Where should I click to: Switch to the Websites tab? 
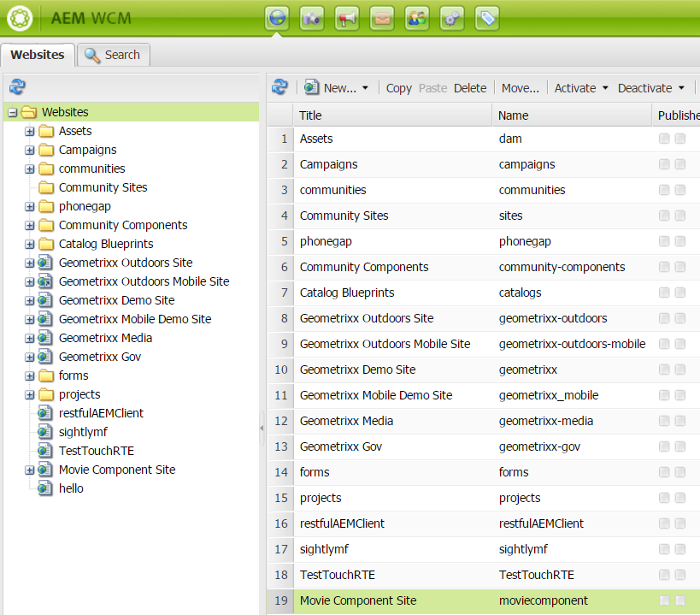[38, 55]
